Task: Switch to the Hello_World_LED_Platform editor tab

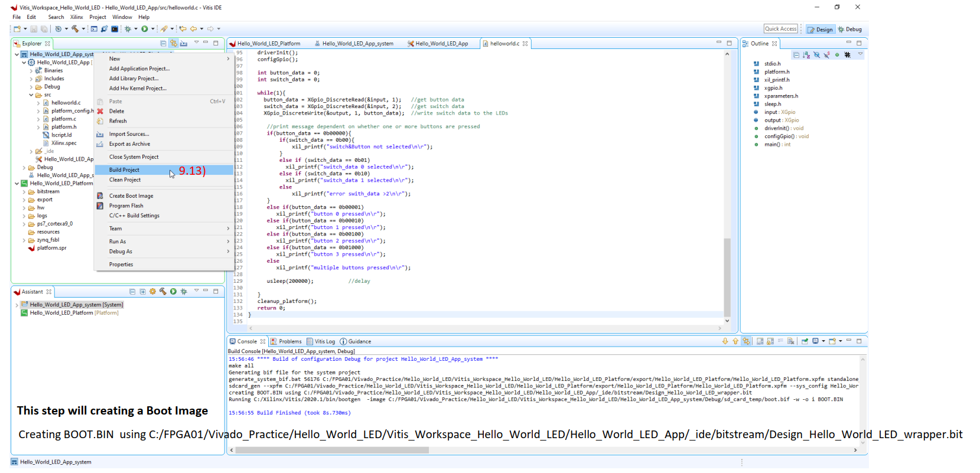Action: 265,44
